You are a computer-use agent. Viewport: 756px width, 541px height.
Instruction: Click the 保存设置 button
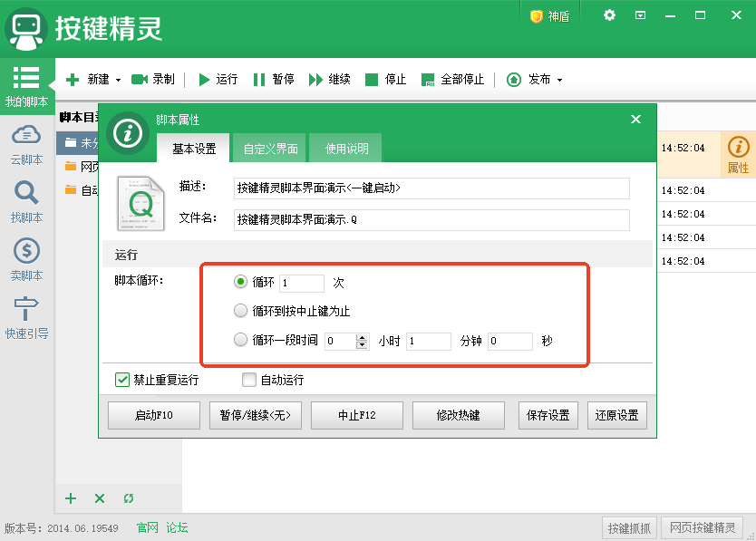click(x=548, y=415)
